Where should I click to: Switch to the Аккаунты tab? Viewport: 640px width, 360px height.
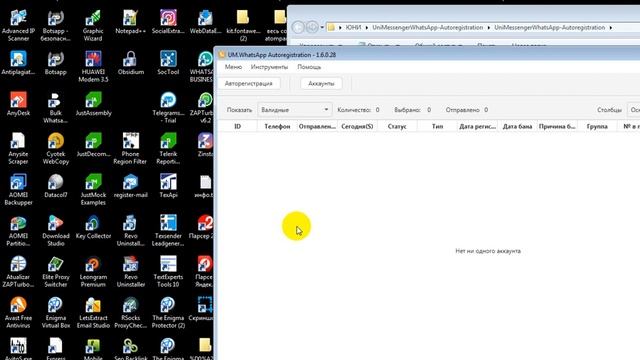point(321,84)
